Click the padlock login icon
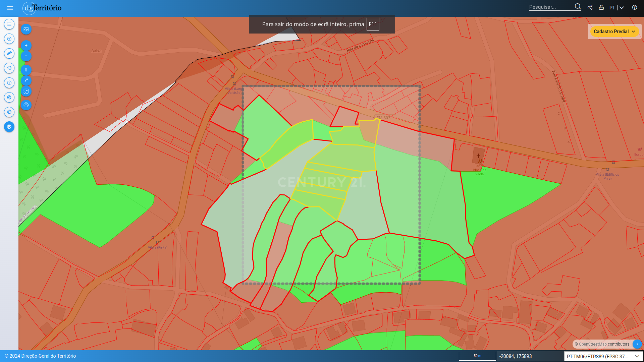Screen dimensions: 644x362 point(601,7)
